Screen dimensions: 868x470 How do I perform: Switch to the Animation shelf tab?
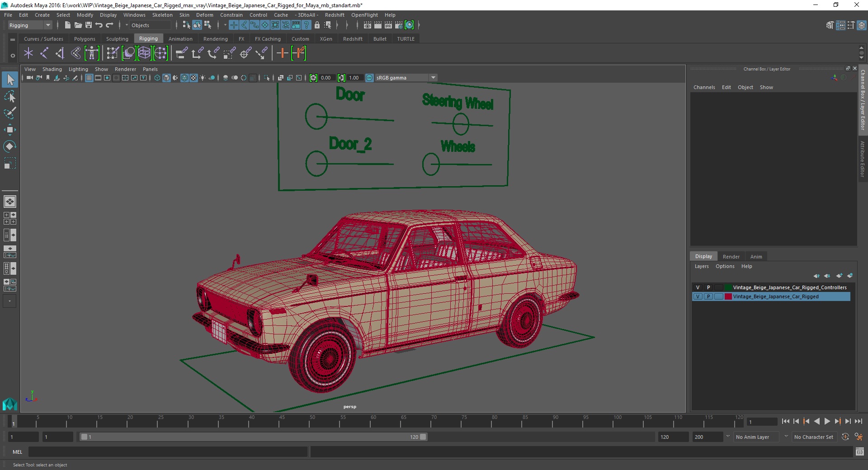click(180, 39)
